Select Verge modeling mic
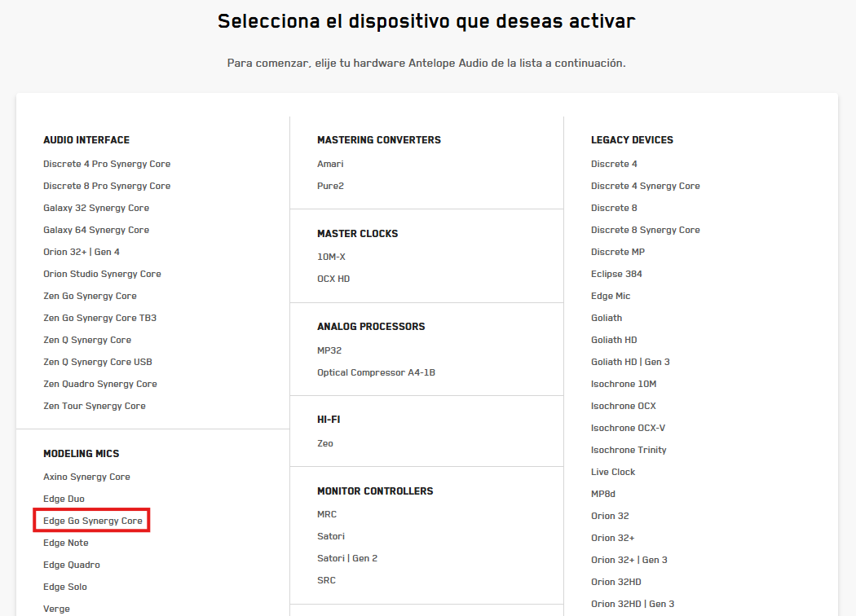 pyautogui.click(x=56, y=609)
